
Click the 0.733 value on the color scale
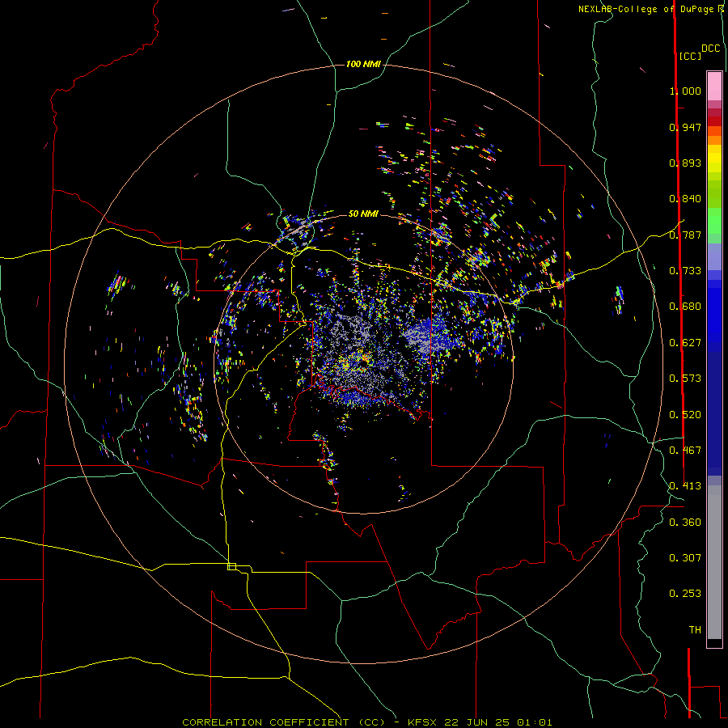click(x=685, y=271)
